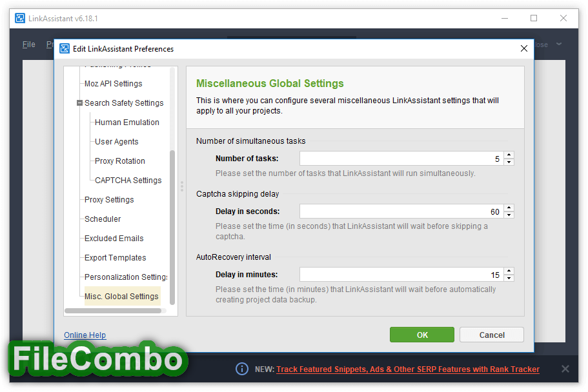
Task: Open the Online Help link
Action: tap(85, 335)
